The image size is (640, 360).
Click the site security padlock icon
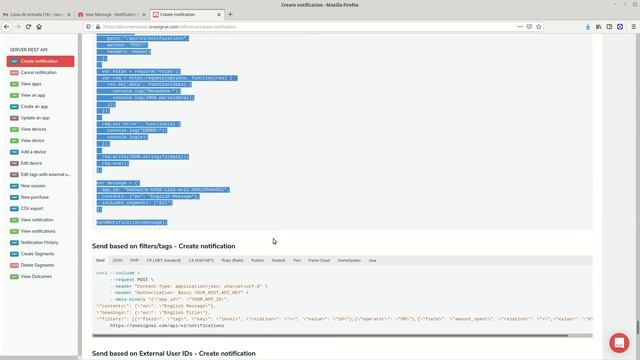click(98, 27)
